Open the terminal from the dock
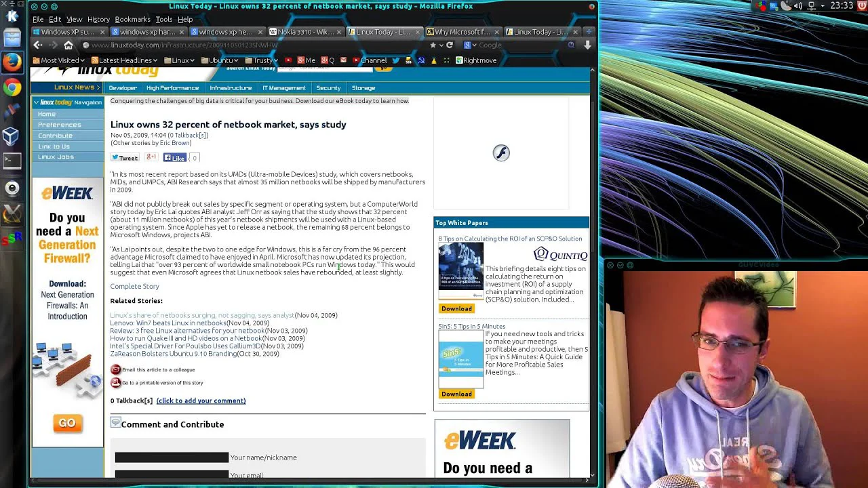 click(12, 161)
